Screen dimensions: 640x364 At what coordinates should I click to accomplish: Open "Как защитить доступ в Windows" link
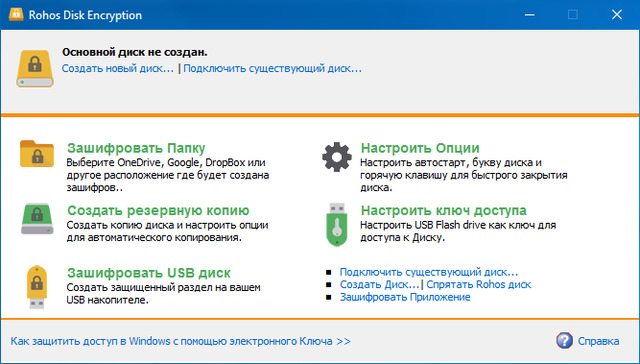(180, 341)
